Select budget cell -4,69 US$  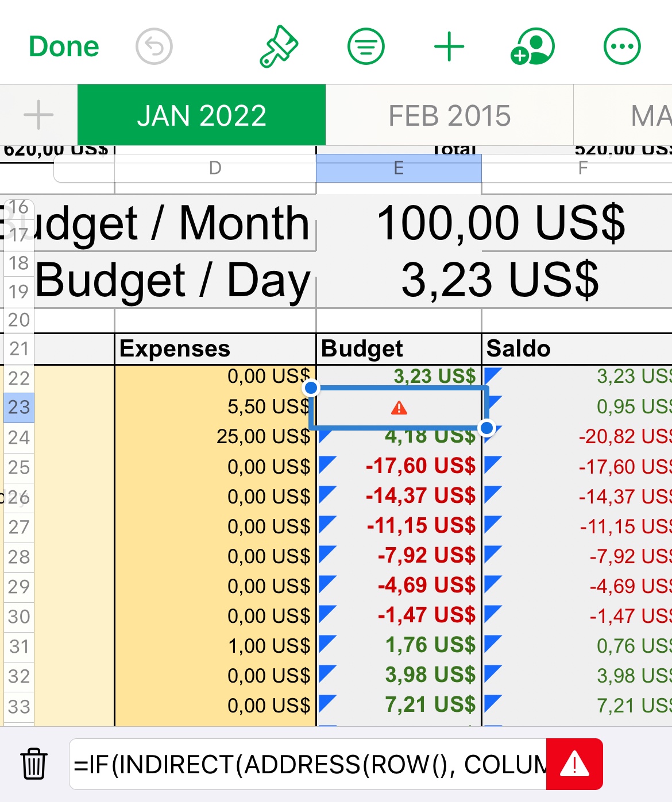pos(399,586)
